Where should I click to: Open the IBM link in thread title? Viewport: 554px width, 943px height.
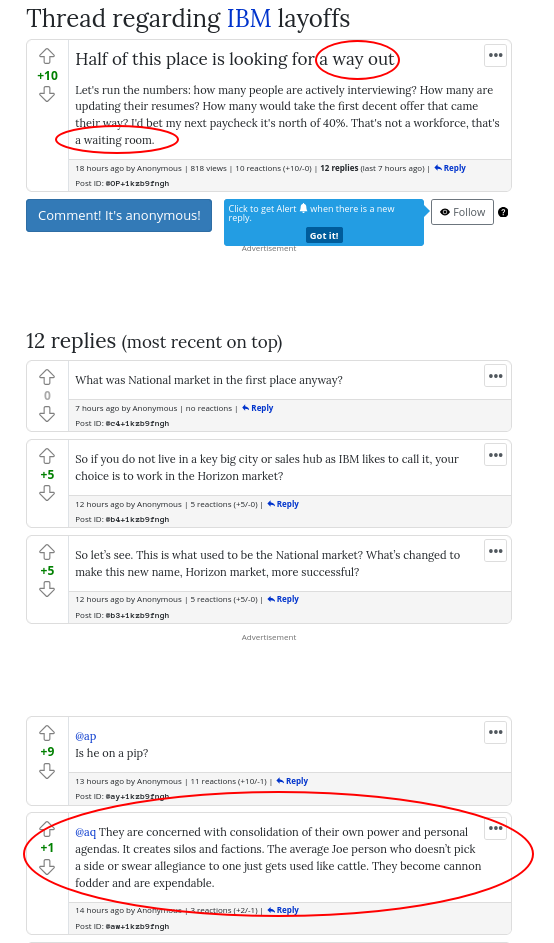[x=249, y=19]
